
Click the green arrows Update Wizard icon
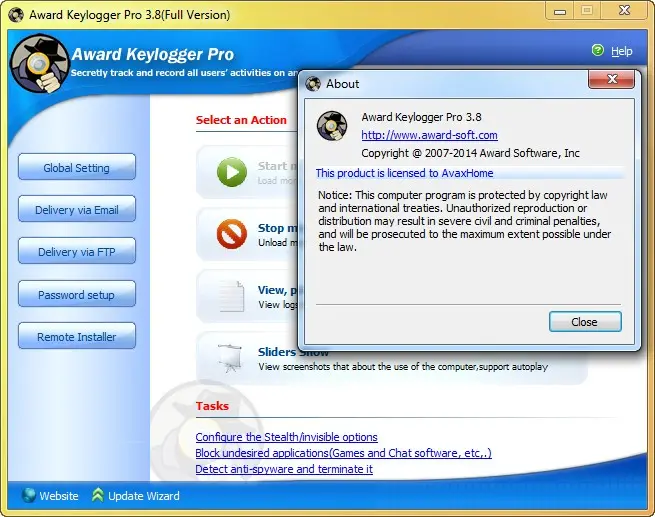[x=97, y=495]
